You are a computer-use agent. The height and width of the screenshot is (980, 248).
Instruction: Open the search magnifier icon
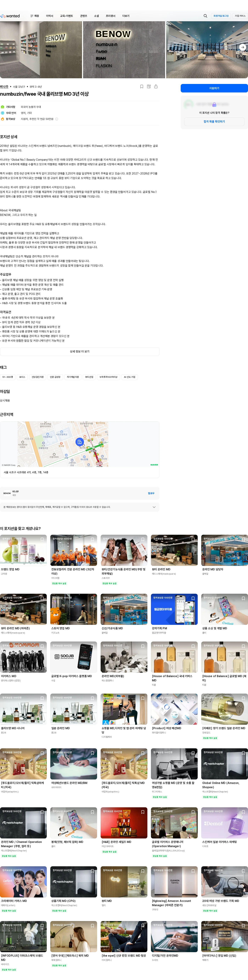pyautogui.click(x=205, y=16)
